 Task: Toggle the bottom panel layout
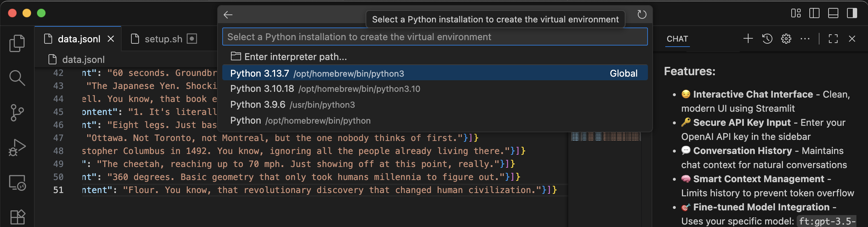tap(833, 13)
